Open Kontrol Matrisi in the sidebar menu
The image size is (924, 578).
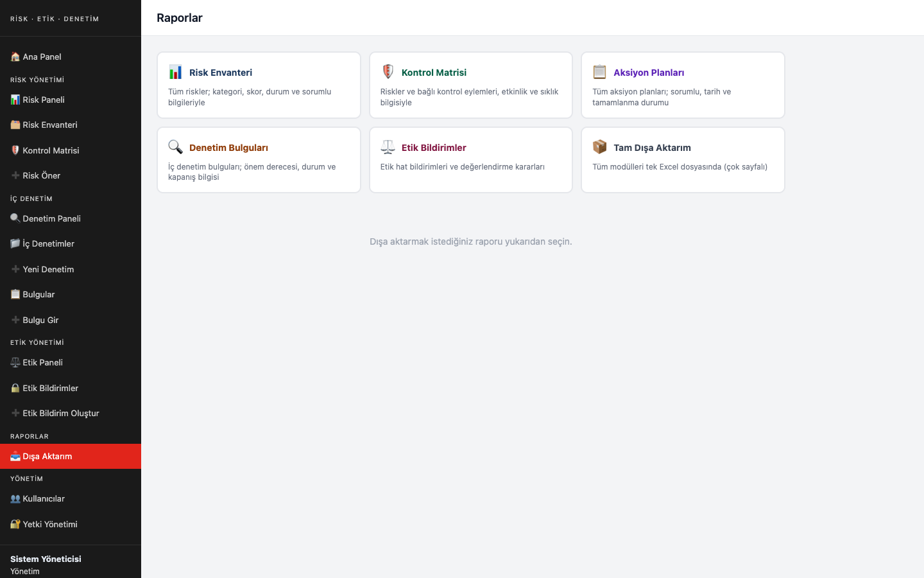pyautogui.click(x=51, y=150)
